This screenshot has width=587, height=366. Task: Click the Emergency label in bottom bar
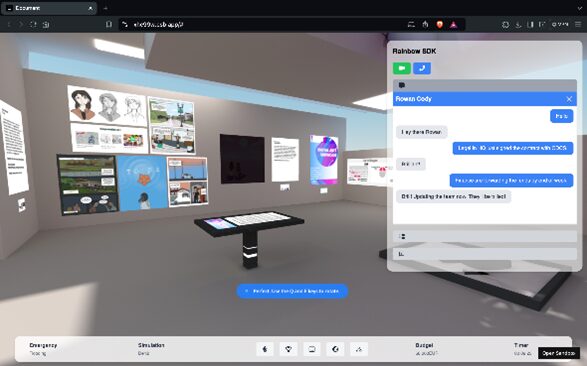coord(43,345)
